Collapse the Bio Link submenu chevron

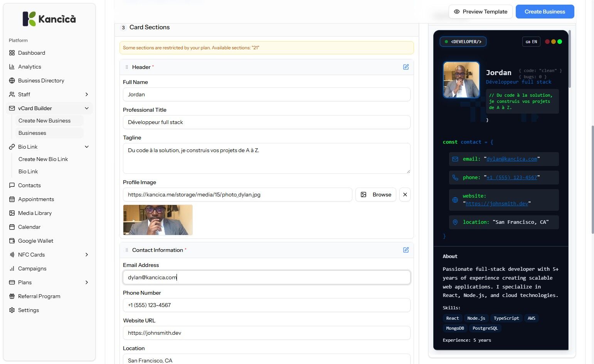pyautogui.click(x=87, y=147)
